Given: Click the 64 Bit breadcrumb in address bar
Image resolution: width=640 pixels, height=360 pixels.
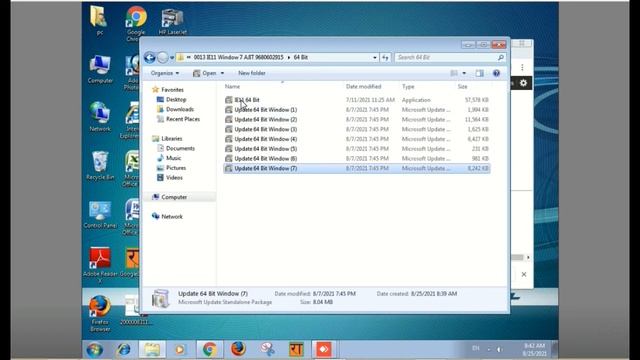Looking at the screenshot, I should point(300,58).
